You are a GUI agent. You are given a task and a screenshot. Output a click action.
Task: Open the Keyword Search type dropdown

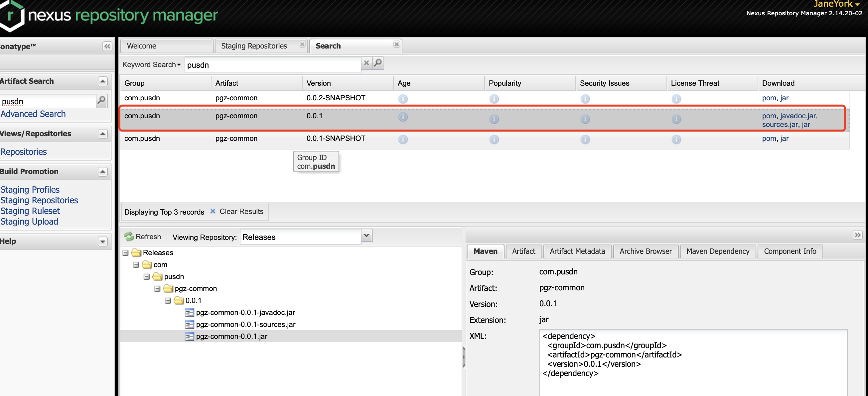point(152,65)
